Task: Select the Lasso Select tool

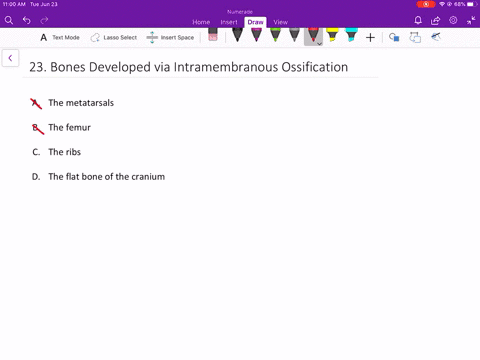Action: [114, 37]
